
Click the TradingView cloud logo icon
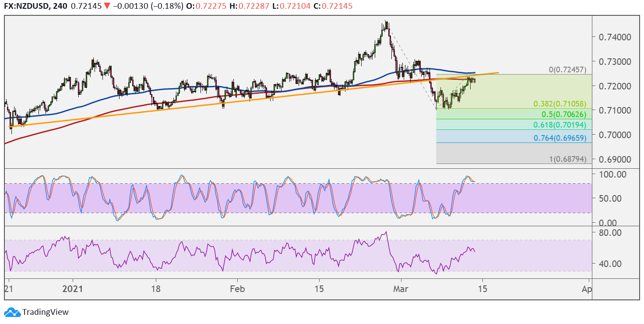click(x=12, y=312)
